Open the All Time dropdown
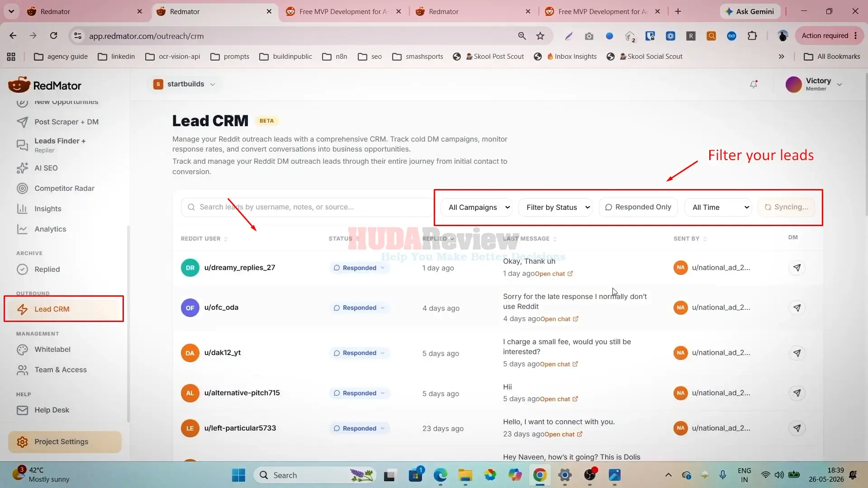868x488 pixels. [718, 207]
